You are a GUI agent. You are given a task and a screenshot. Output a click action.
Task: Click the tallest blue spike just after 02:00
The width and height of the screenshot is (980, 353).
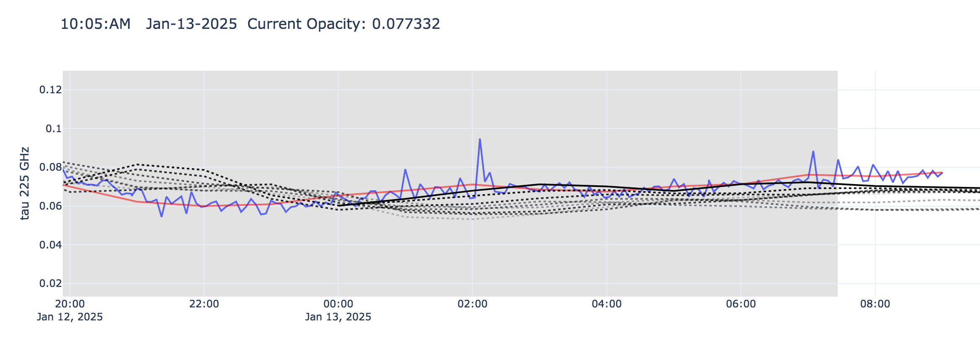pos(480,139)
